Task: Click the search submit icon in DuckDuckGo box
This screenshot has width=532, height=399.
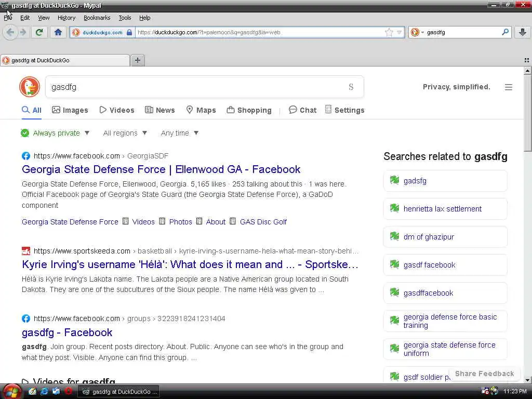Action: click(x=351, y=87)
